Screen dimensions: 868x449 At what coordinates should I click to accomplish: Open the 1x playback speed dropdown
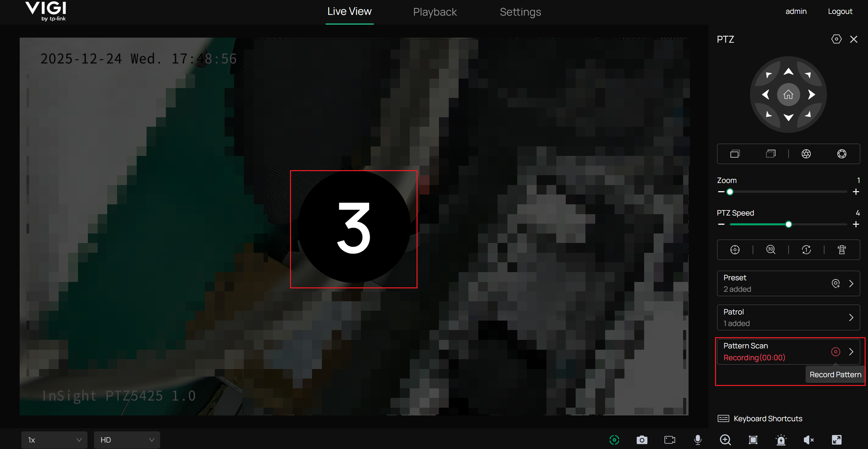tap(54, 440)
